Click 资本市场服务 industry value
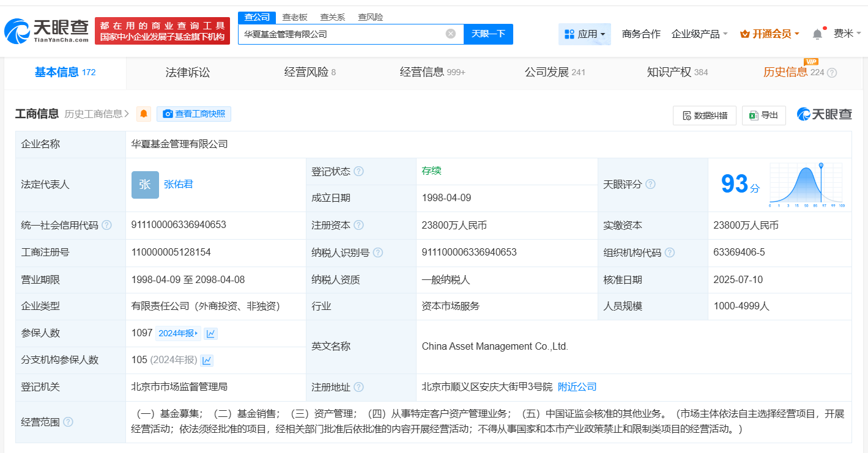 [x=451, y=306]
